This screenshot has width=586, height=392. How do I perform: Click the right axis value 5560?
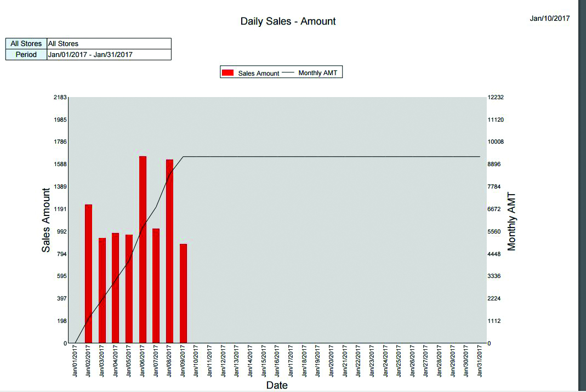click(494, 231)
